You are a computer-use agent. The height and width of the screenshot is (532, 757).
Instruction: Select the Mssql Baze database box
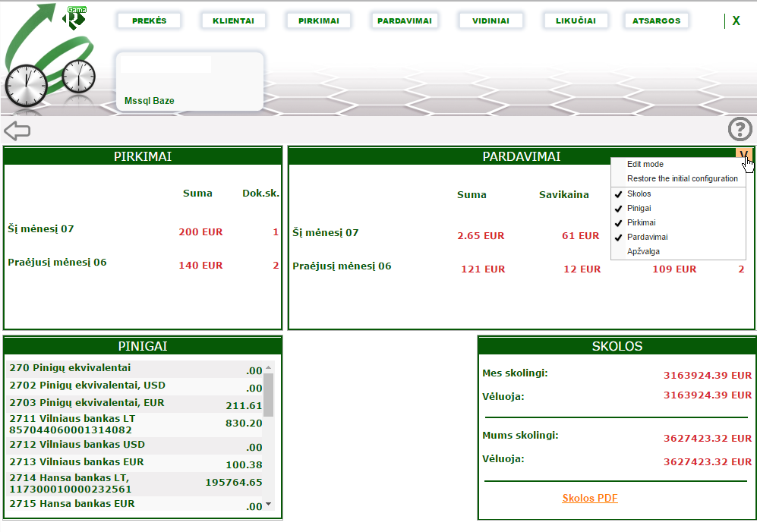(x=189, y=81)
